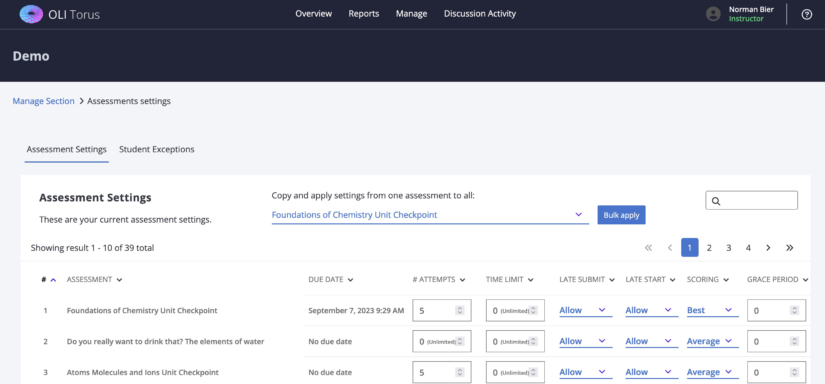Click the September 7, 2023 9:29 AM due date
The image size is (825, 384).
coord(356,311)
